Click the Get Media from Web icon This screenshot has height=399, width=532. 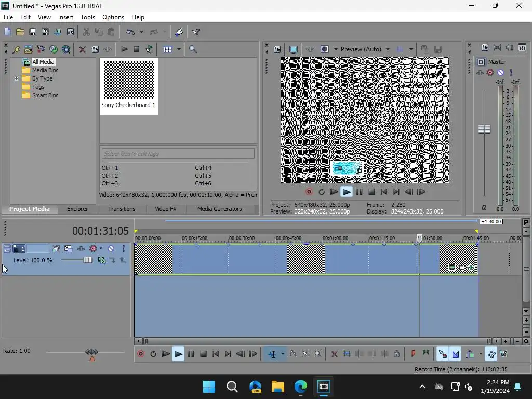[66, 49]
